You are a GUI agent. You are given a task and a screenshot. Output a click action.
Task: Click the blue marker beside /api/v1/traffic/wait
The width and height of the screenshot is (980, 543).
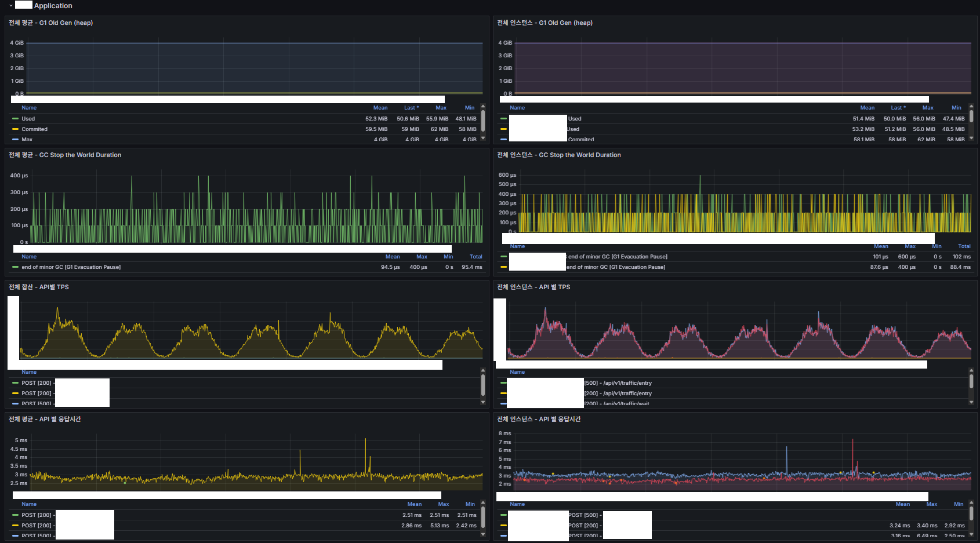[x=503, y=403]
